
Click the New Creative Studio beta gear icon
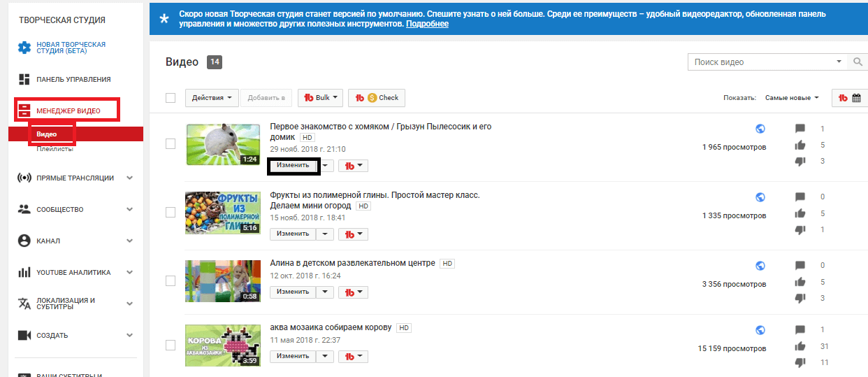[24, 48]
